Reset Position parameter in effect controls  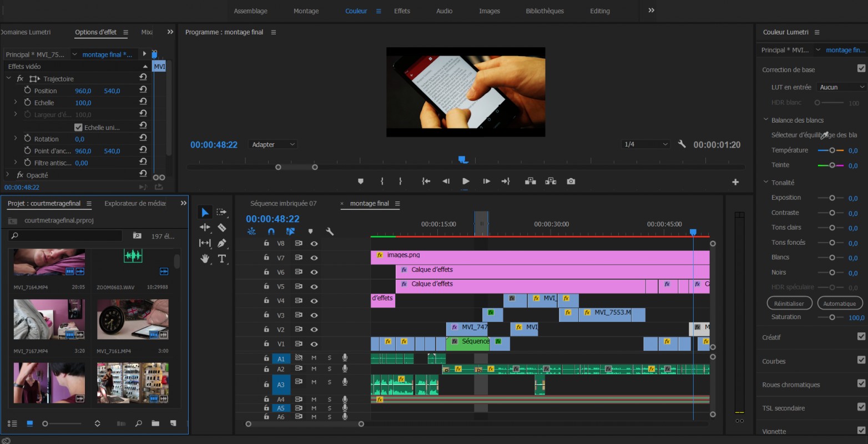point(143,90)
